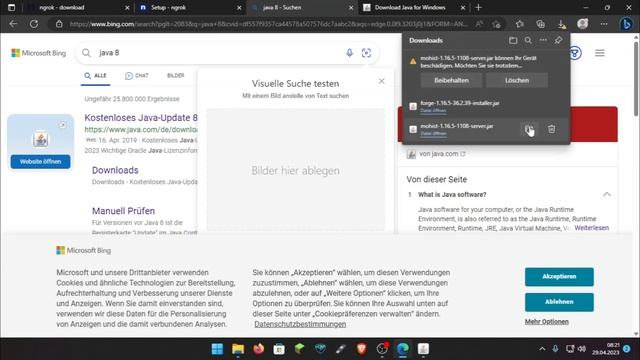640x360 pixels.
Task: Open Manuell Prüfen sublink
Action: [x=123, y=211]
